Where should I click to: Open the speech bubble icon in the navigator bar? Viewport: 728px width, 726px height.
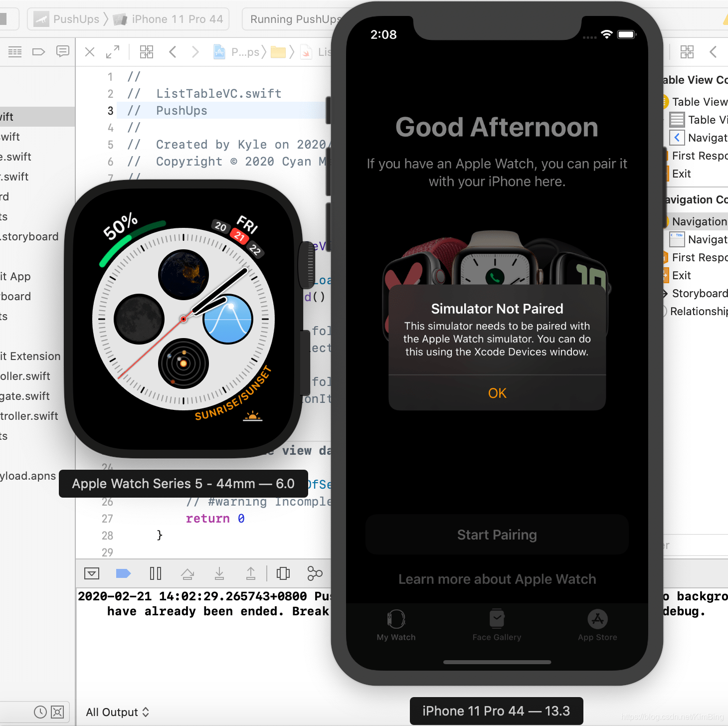pos(63,52)
